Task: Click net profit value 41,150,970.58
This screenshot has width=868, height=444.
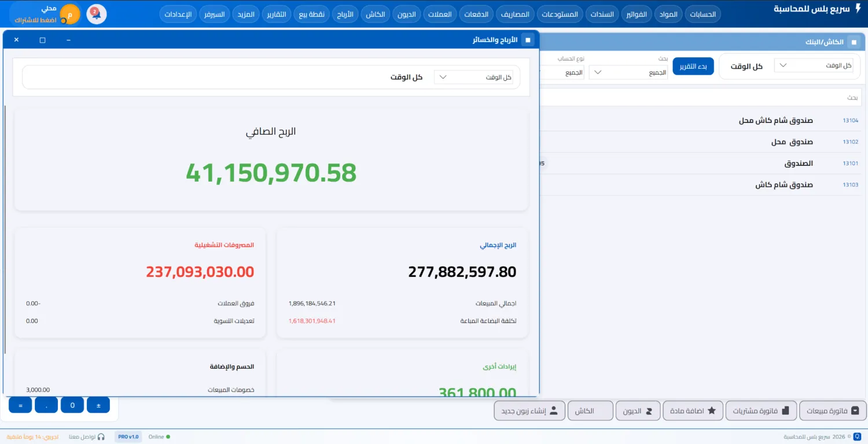Action: tap(271, 173)
